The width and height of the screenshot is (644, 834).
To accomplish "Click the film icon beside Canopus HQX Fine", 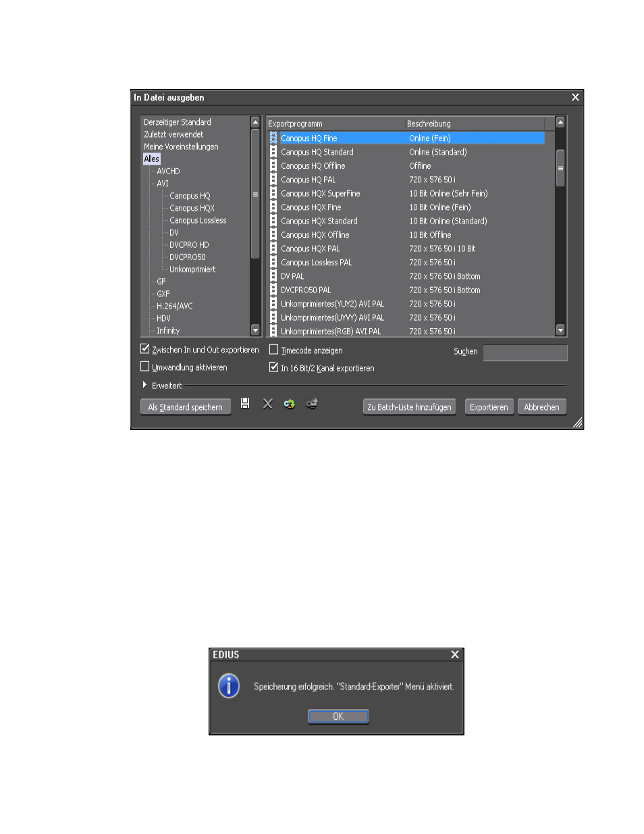I will tap(273, 207).
